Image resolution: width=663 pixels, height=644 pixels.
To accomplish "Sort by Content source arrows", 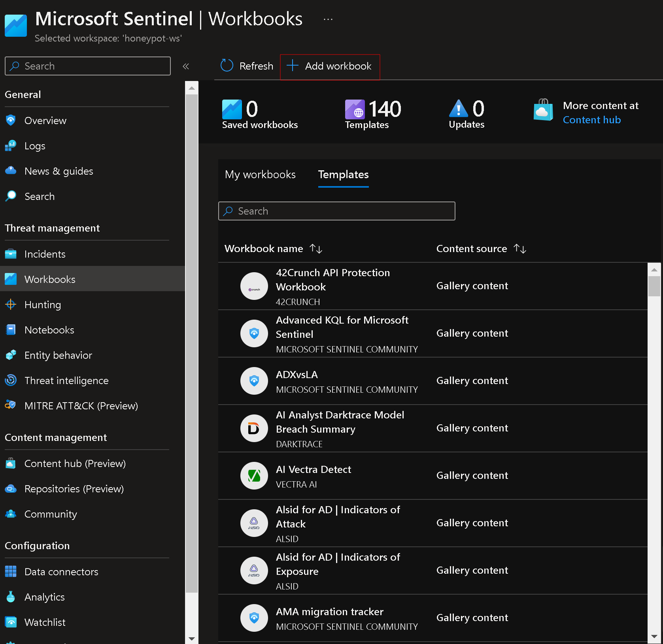I will click(520, 249).
